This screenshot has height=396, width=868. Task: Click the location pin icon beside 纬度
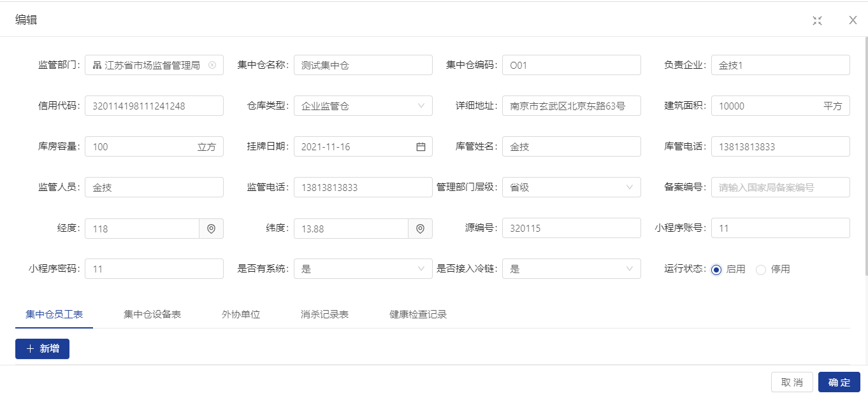tap(420, 229)
